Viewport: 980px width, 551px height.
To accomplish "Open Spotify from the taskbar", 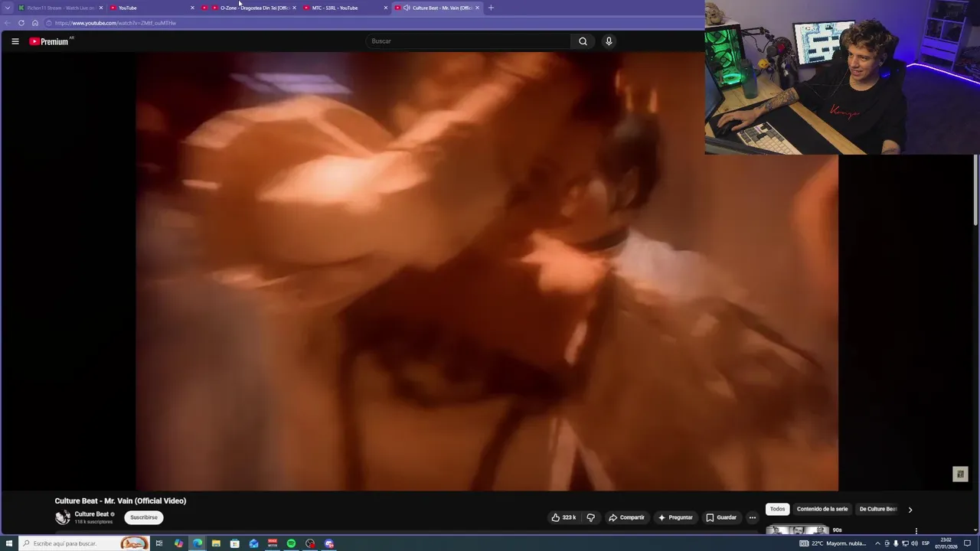I will pyautogui.click(x=291, y=543).
